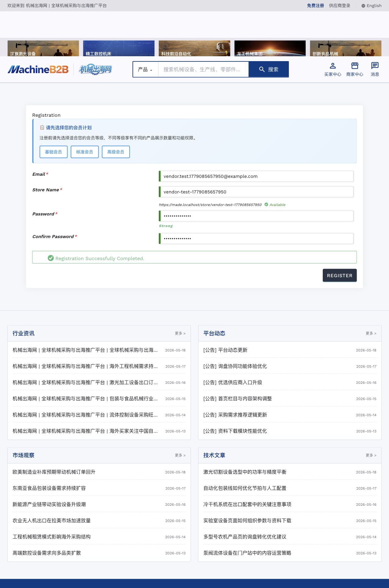
Task: Click the store URL made.localhost/store/vendor-test
Action: [x=210, y=205]
